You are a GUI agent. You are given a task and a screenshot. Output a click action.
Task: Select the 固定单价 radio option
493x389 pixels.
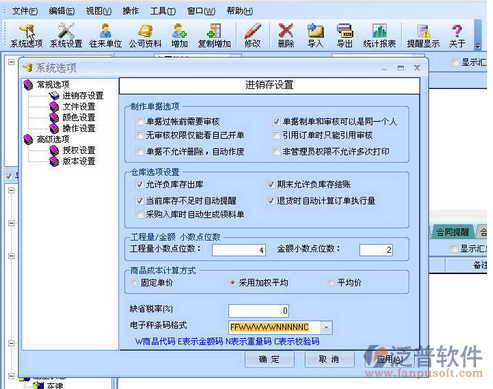(134, 283)
